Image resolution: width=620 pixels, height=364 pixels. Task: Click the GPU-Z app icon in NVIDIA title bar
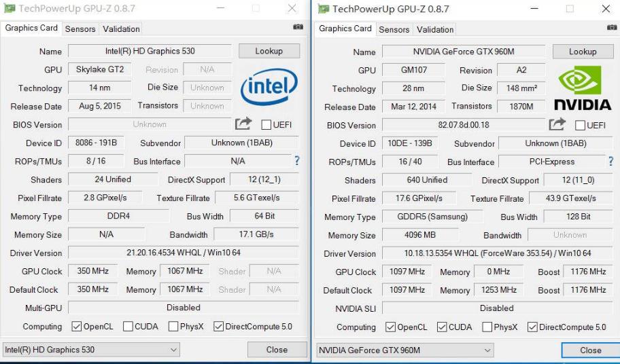323,9
